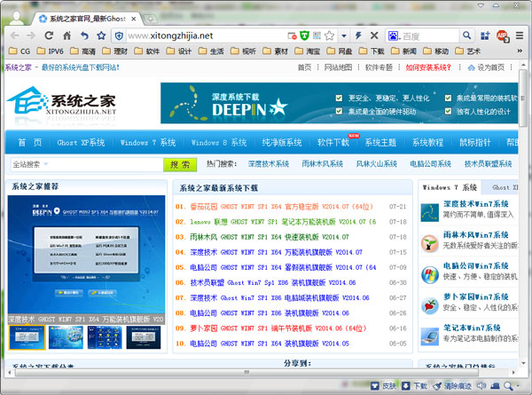This screenshot has width=532, height=395.
Task: Select the second slideshow thumbnail
Action: pos(66,337)
